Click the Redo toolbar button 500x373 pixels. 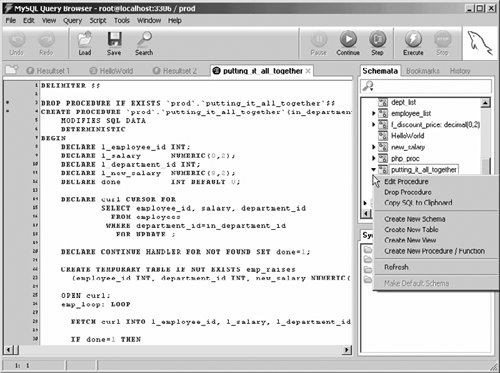tap(46, 44)
